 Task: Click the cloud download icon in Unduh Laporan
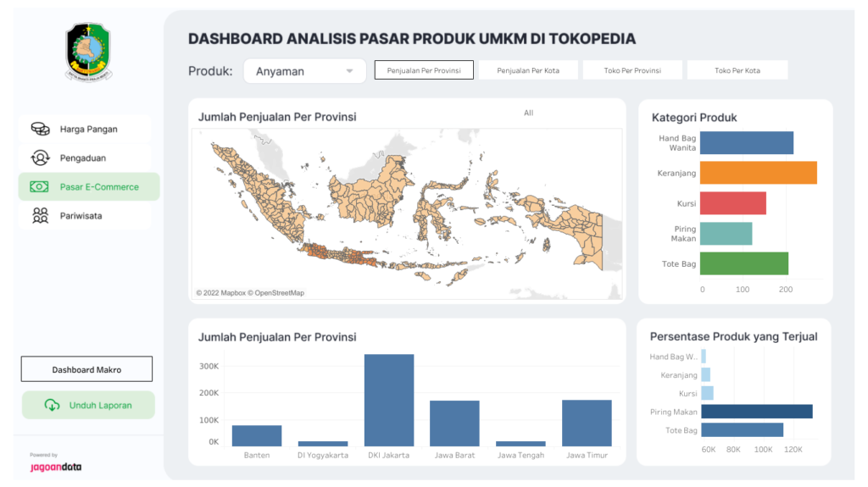click(x=52, y=405)
